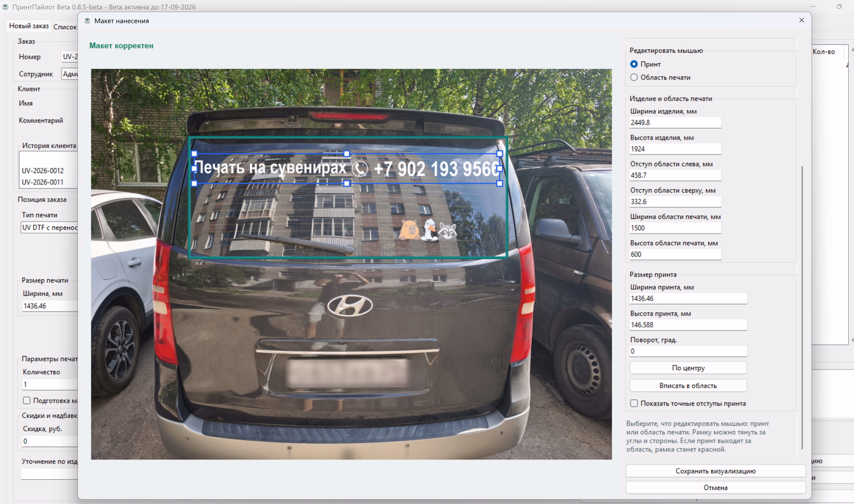Switch to the Список tab
854x504 pixels.
65,27
